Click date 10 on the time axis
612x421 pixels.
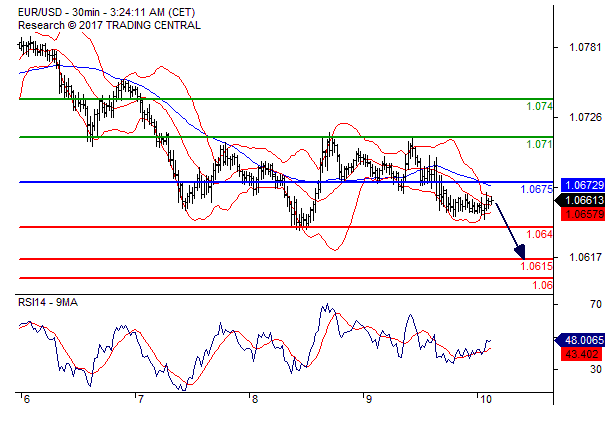pyautogui.click(x=485, y=399)
